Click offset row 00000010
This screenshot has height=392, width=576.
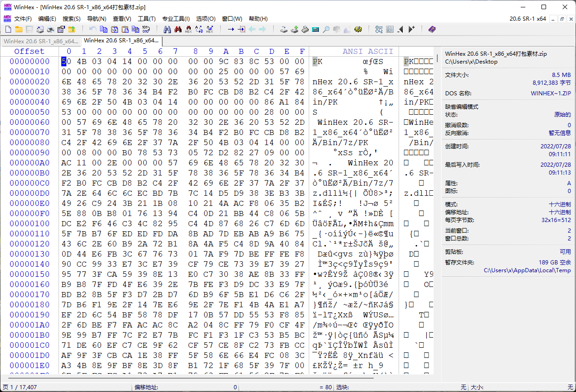(29, 71)
